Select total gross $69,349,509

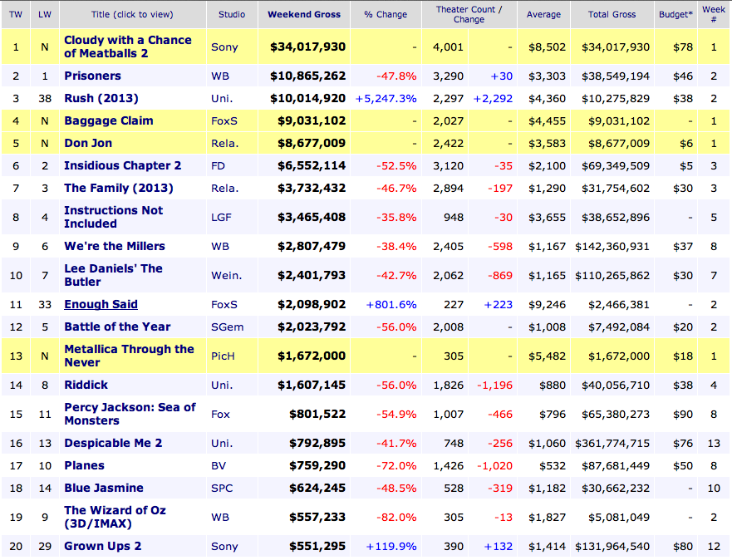coord(616,165)
